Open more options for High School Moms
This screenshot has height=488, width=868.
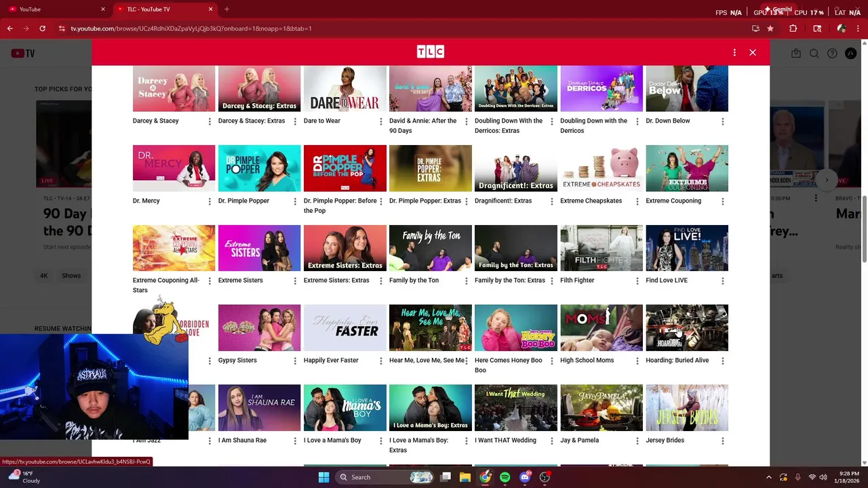(636, 361)
